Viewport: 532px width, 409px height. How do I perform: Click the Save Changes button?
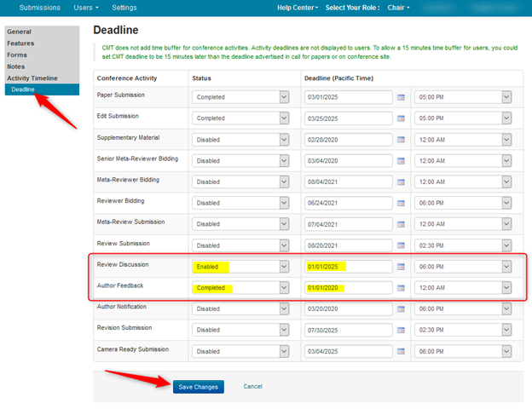pyautogui.click(x=198, y=387)
